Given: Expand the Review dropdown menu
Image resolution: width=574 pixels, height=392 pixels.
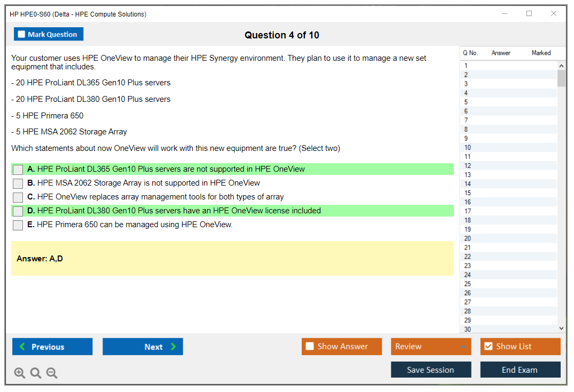Looking at the screenshot, I should click(x=463, y=347).
